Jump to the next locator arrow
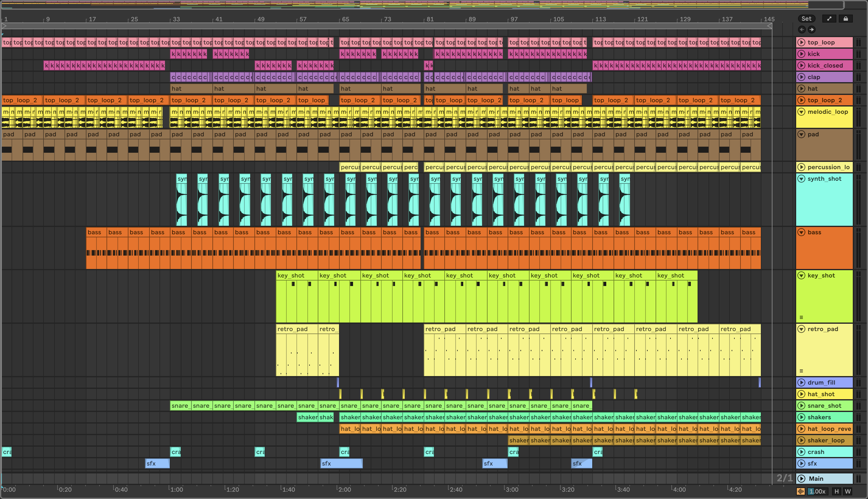The height and width of the screenshot is (499, 868). click(x=811, y=30)
